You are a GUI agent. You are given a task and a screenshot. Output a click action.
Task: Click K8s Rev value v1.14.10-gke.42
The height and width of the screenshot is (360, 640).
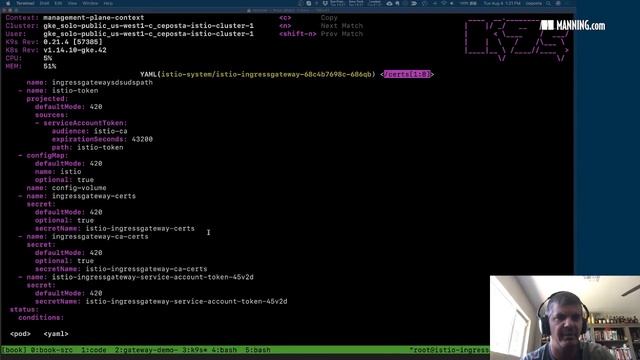coord(75,50)
